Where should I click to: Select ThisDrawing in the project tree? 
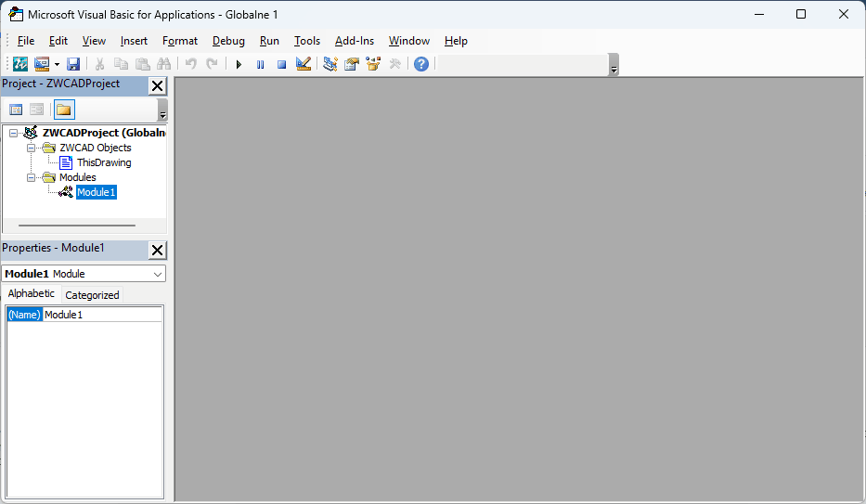click(x=104, y=162)
